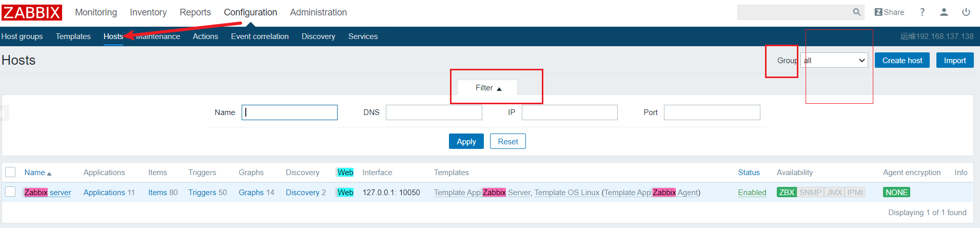Click the Create host button
The image size is (980, 228).
pyautogui.click(x=902, y=61)
